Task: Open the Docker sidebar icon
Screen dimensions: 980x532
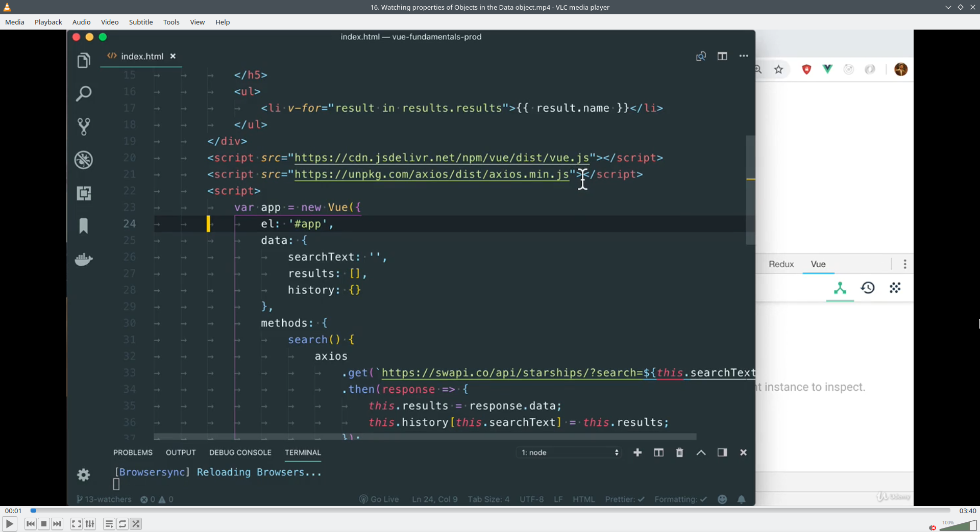Action: click(84, 259)
